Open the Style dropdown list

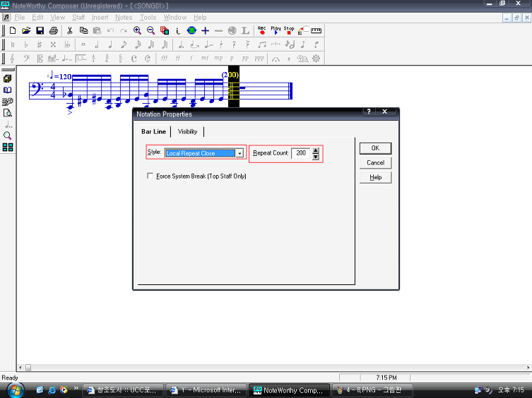[240, 153]
